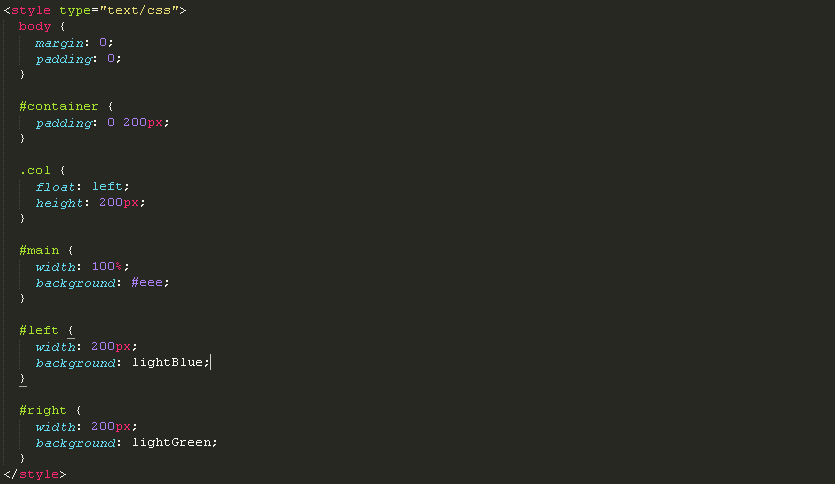Viewport: 835px width, 484px height.
Task: Click the margin property name
Action: (x=60, y=42)
